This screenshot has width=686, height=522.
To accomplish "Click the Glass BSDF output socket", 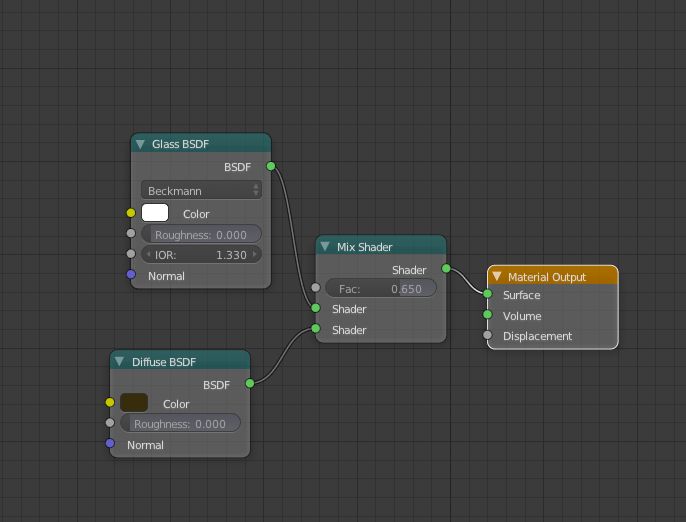I will tap(271, 166).
